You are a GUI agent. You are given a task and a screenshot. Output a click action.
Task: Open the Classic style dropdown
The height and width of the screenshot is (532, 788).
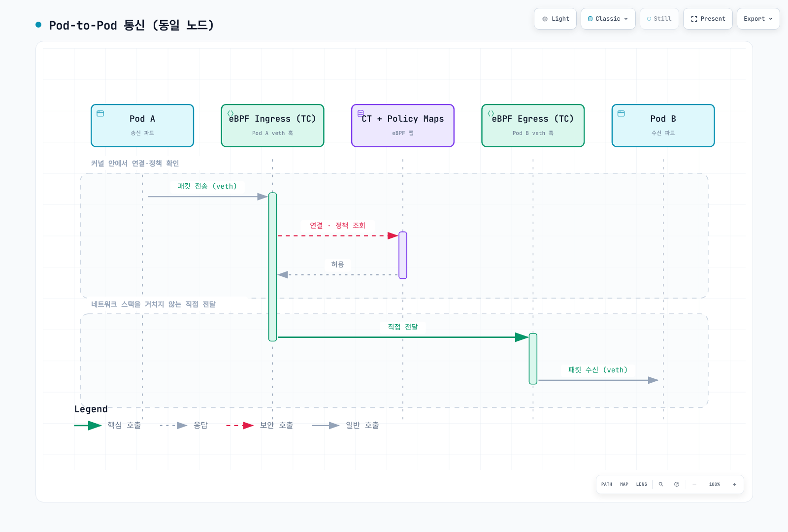coord(608,19)
